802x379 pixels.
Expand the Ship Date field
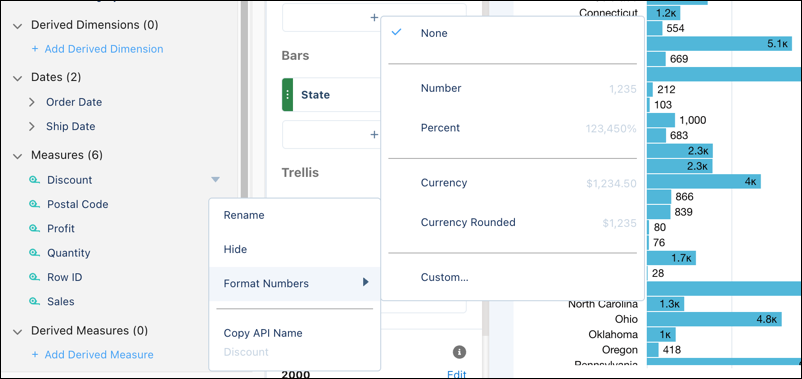pyautogui.click(x=32, y=126)
